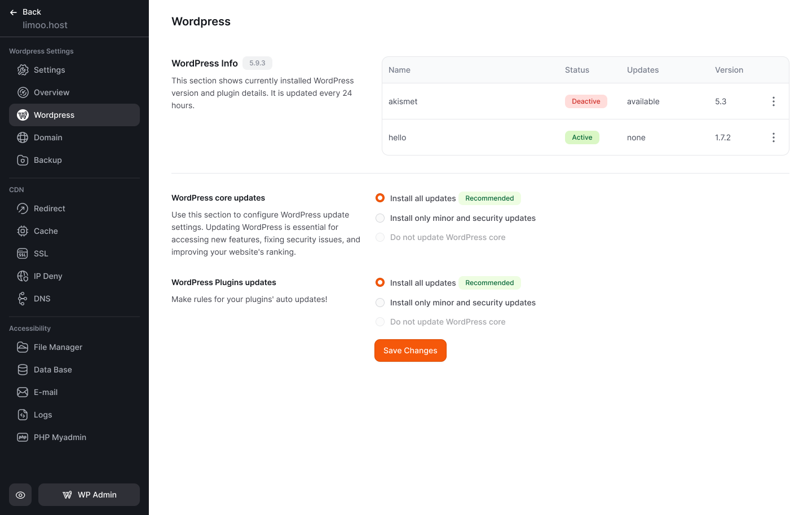Click the 'WordPress Info' heading

(x=205, y=63)
